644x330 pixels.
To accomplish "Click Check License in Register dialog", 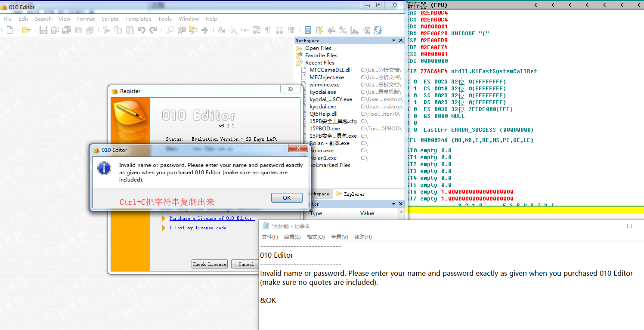I will 209,264.
